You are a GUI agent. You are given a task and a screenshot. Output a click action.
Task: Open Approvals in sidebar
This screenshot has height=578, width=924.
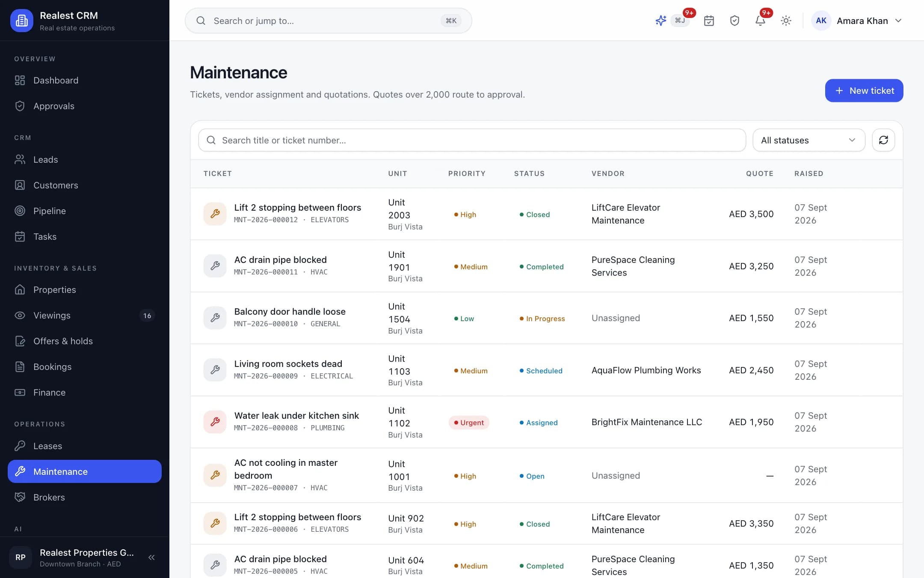pos(85,106)
